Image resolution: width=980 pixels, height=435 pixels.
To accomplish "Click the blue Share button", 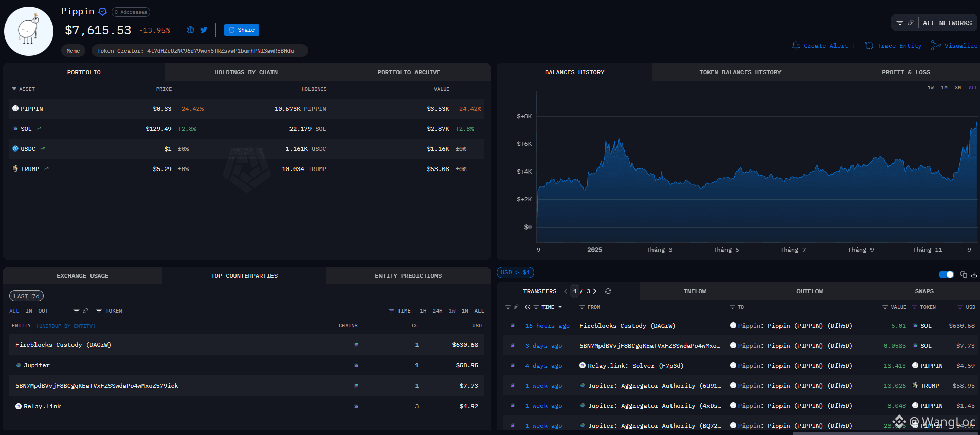I will pyautogui.click(x=241, y=30).
